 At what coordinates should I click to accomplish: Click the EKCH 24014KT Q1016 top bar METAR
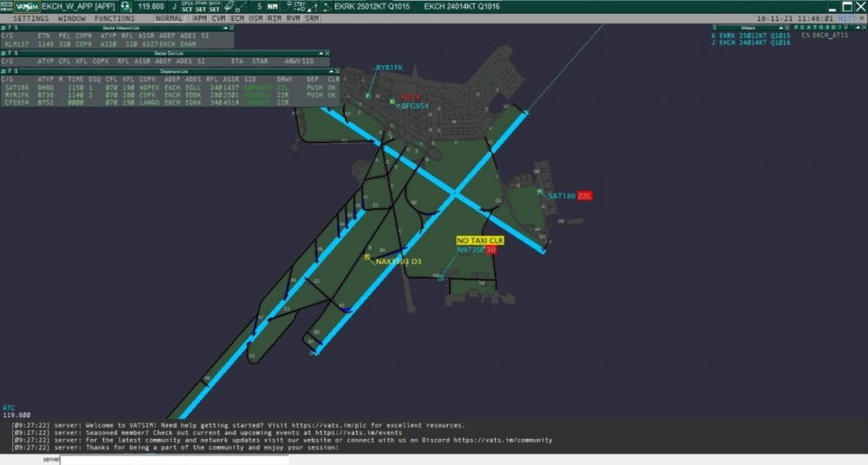[462, 7]
